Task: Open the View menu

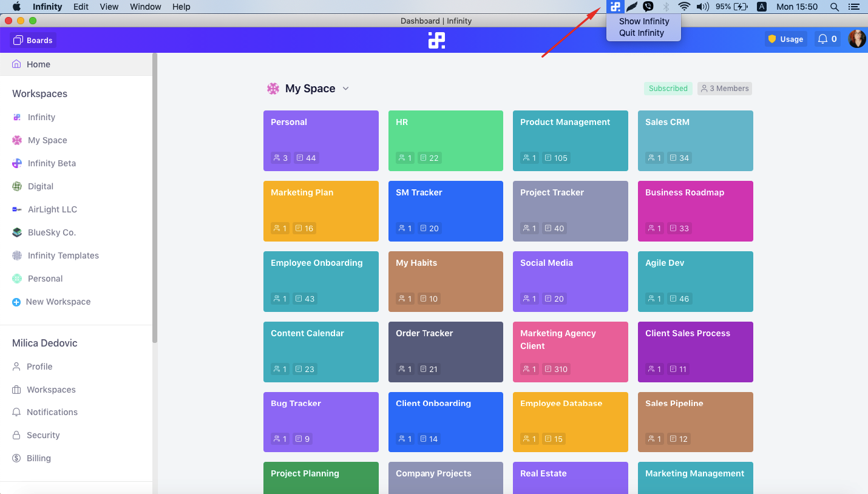Action: pos(109,7)
